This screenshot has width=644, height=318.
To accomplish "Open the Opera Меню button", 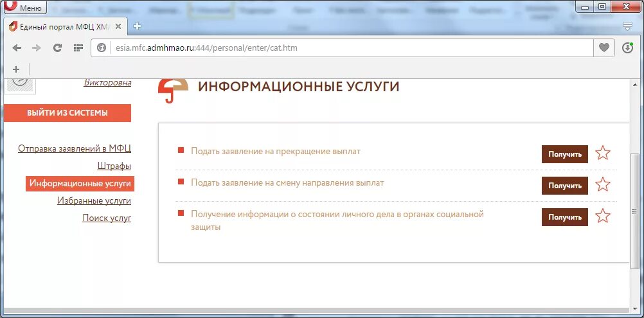I will point(26,7).
